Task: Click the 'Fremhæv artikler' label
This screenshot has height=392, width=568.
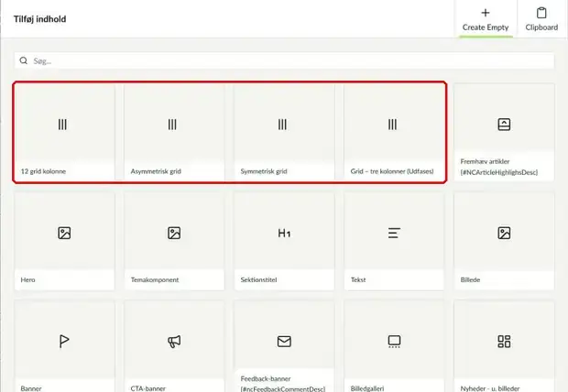Action: 485,161
